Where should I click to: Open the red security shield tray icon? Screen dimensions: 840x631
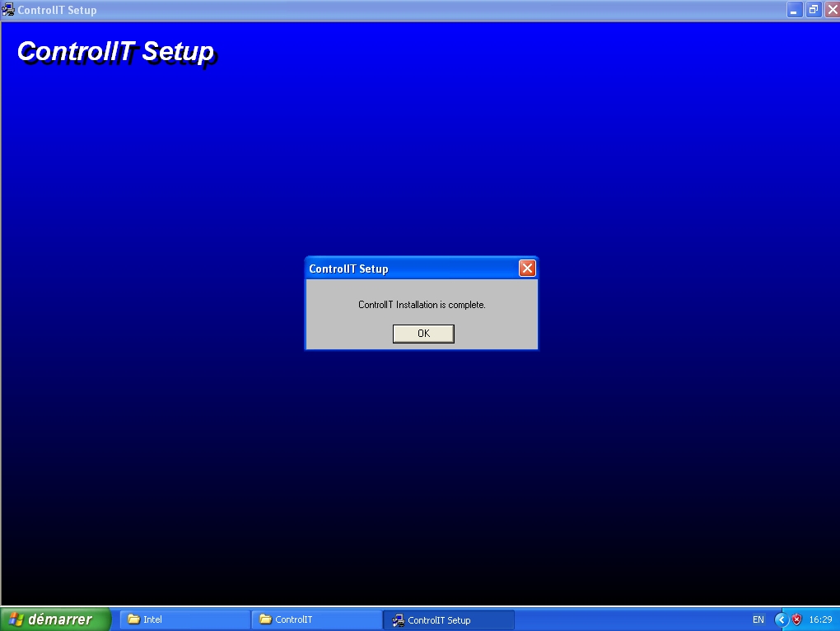pos(797,619)
